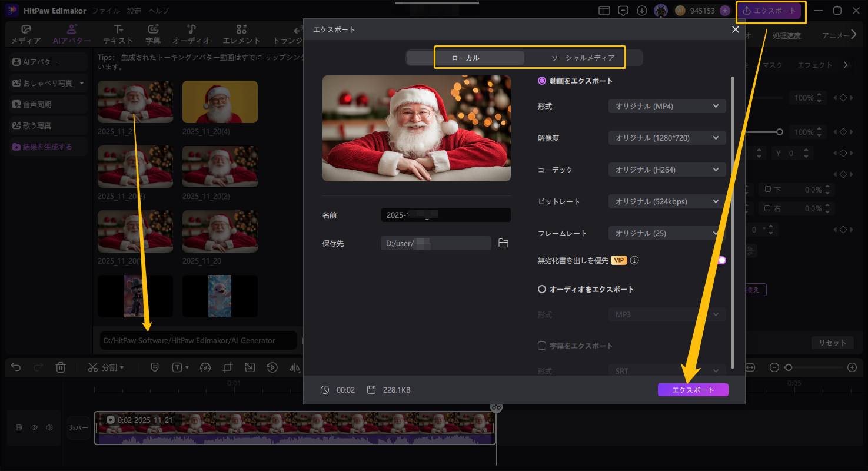Expand the 解像度 オリジナル (1280*720) dropdown
The width and height of the screenshot is (868, 471).
click(x=667, y=138)
